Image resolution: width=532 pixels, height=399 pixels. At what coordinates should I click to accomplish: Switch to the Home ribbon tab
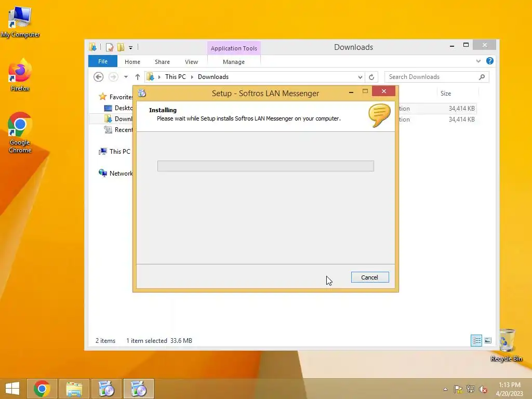(132, 62)
